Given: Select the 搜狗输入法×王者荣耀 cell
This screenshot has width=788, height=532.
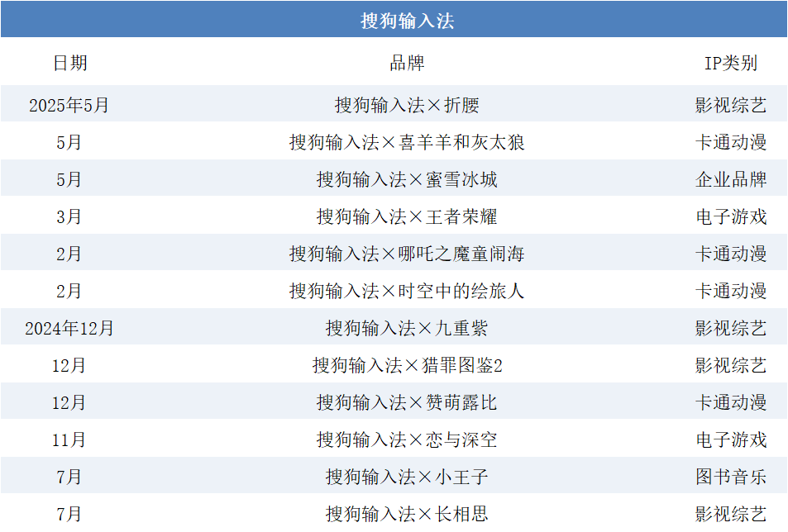Looking at the screenshot, I should [407, 216].
